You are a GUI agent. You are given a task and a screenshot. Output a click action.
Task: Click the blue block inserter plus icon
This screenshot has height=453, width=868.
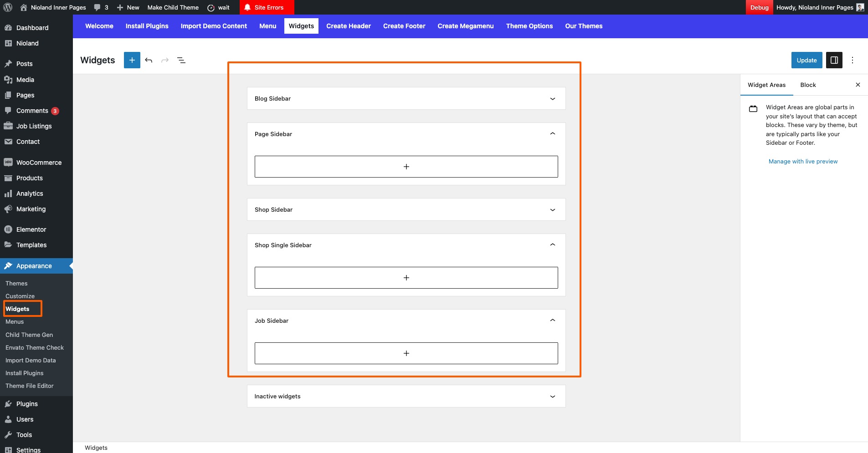coord(132,60)
